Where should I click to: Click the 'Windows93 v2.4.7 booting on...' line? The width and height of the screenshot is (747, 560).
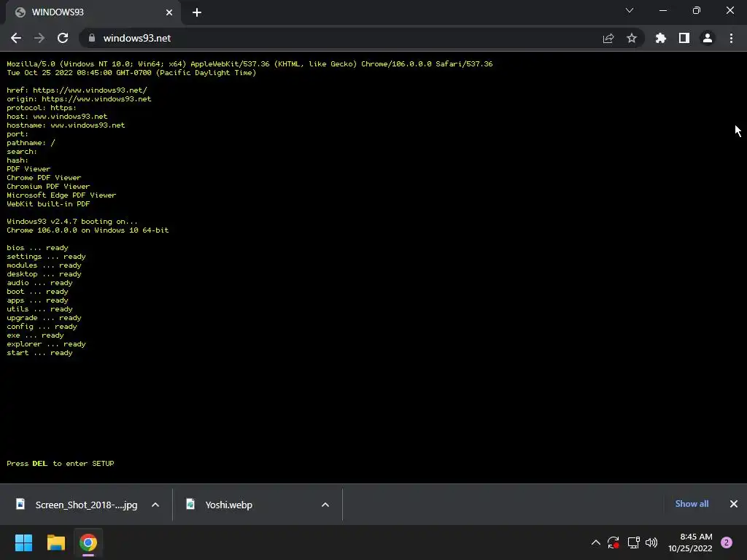[x=72, y=222]
